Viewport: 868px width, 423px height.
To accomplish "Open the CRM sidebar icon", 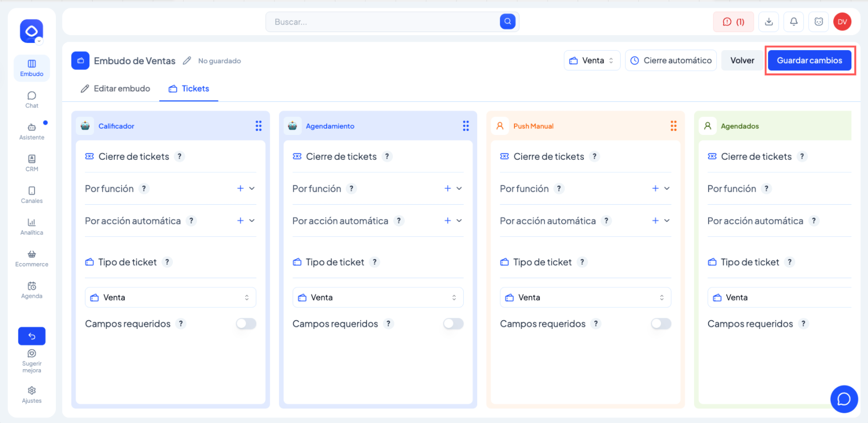I will coord(32,162).
